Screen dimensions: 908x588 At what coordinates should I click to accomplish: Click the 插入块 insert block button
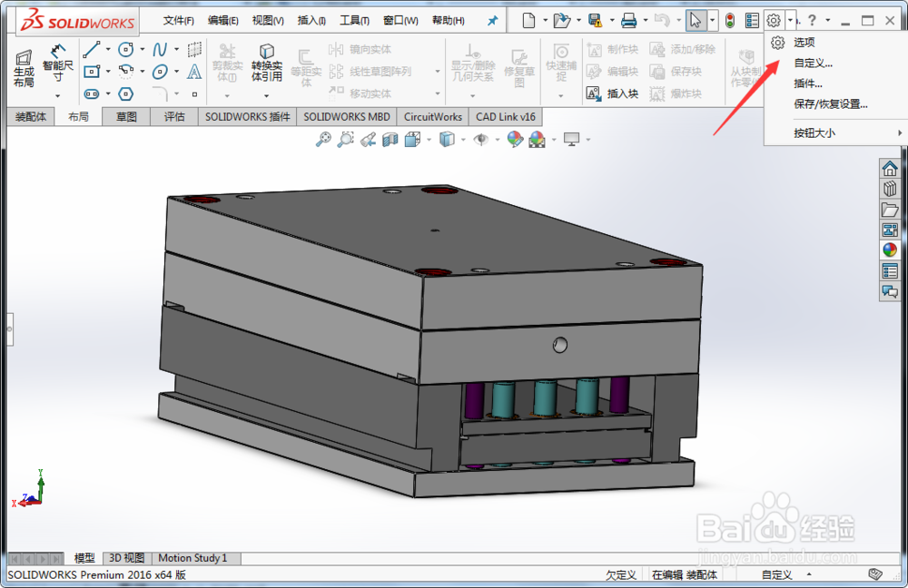point(612,93)
